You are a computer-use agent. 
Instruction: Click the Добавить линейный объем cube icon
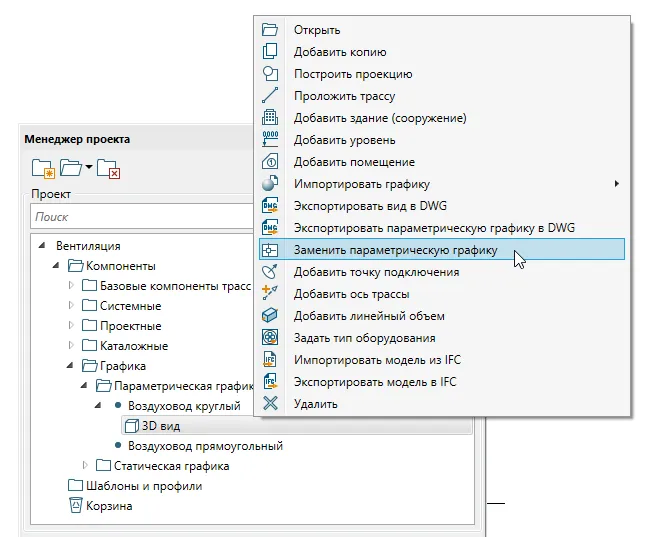(x=269, y=316)
